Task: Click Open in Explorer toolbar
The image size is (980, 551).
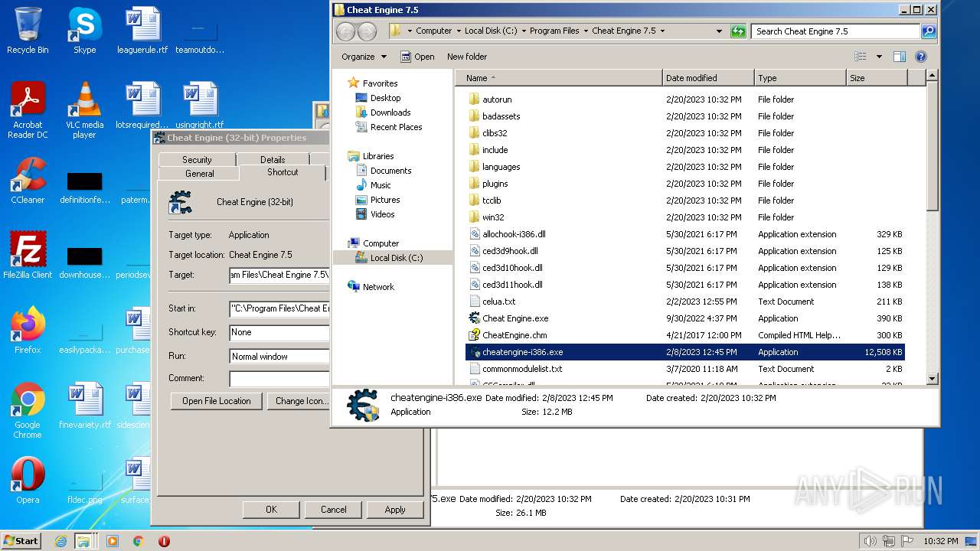Action: [x=417, y=57]
